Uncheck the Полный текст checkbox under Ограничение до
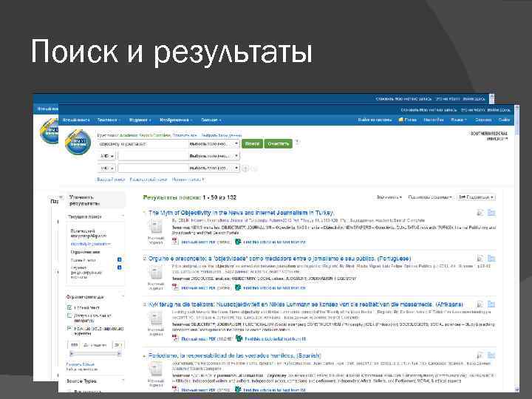 69,307
